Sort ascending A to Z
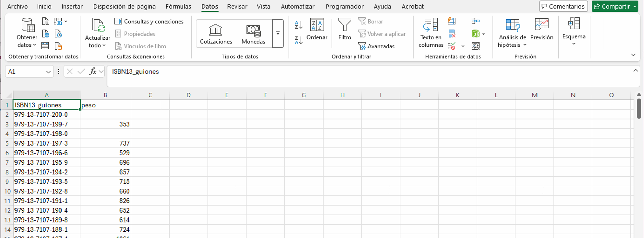 299,25
